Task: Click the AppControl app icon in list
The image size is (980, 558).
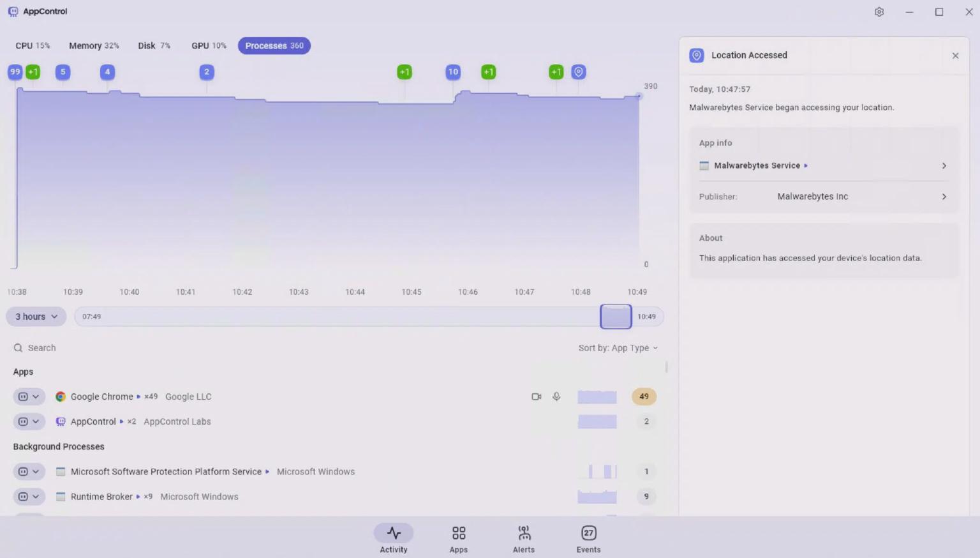Action: click(x=61, y=421)
